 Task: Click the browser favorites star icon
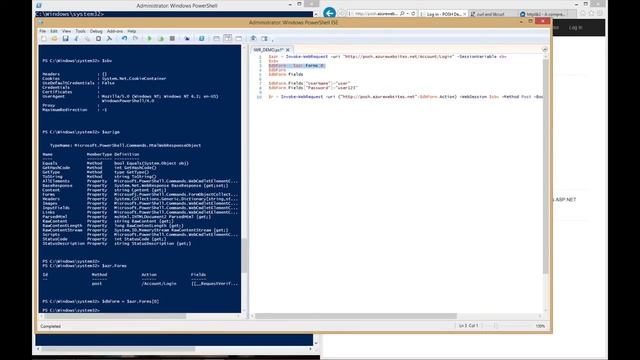coord(592,14)
